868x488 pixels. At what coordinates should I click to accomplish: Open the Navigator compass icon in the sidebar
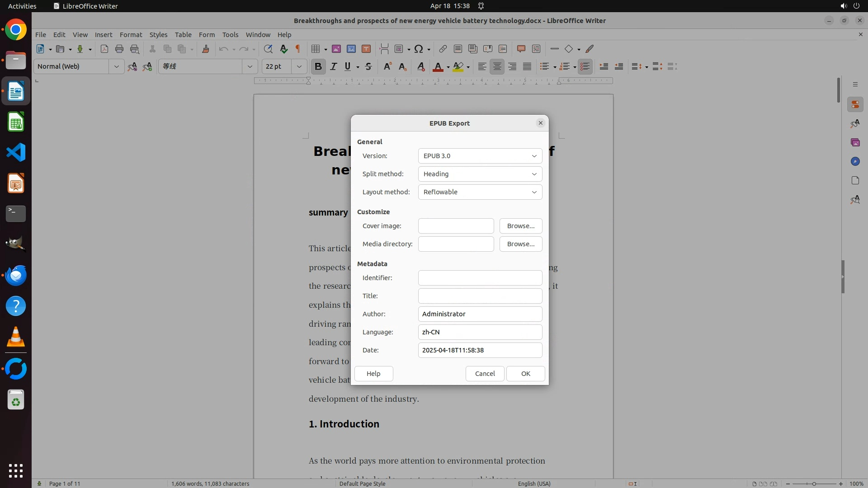pyautogui.click(x=855, y=161)
